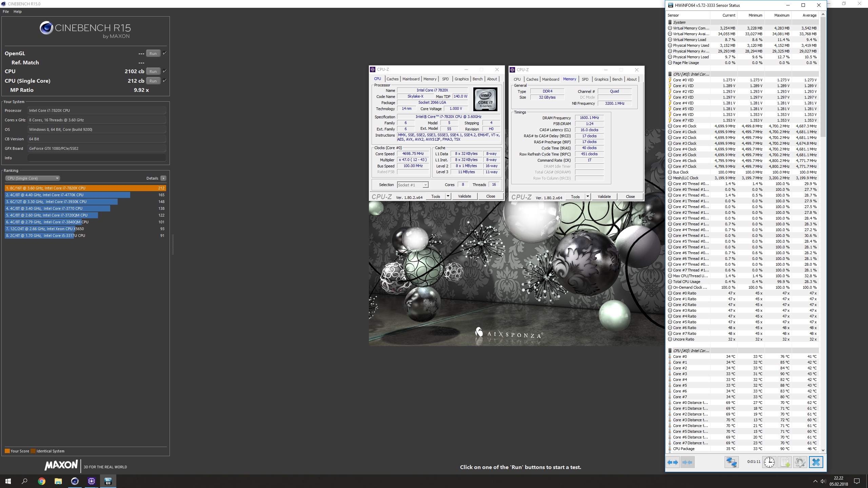Toggle the CPU test checkbox
868x488 pixels.
coord(164,71)
